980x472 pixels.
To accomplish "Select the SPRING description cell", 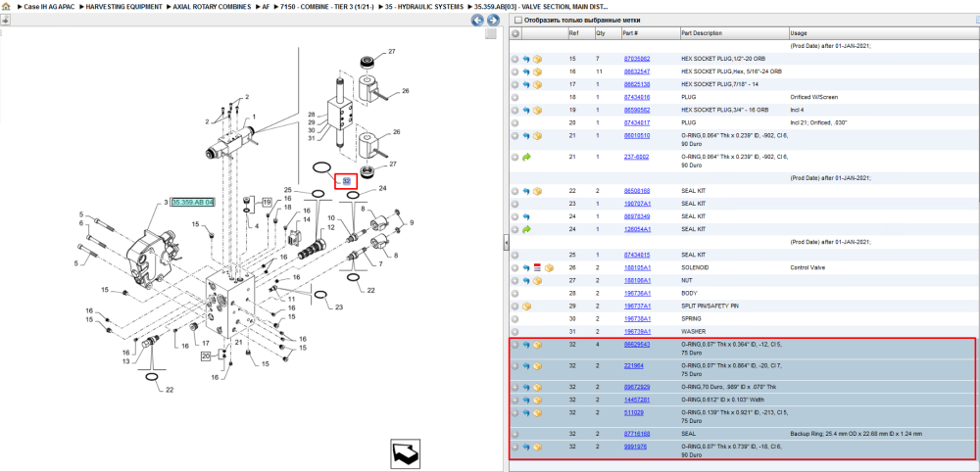I will pyautogui.click(x=691, y=318).
